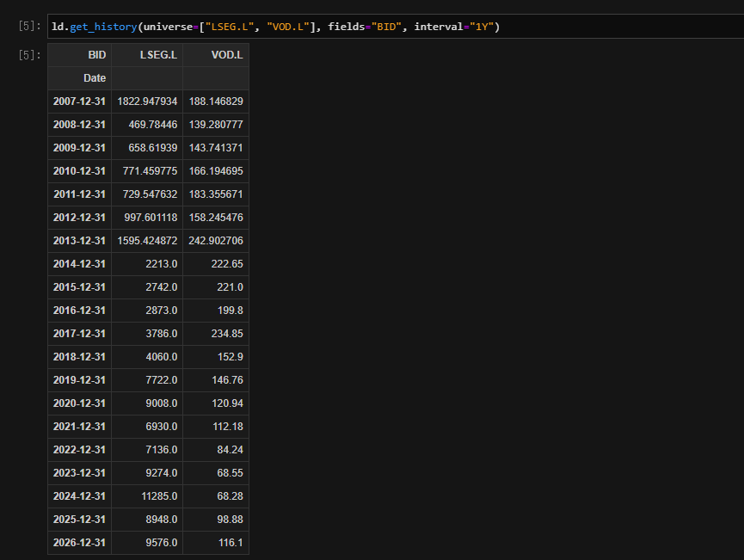This screenshot has height=560, width=744.
Task: Click the input prompt [5] marker
Action: pyautogui.click(x=29, y=26)
